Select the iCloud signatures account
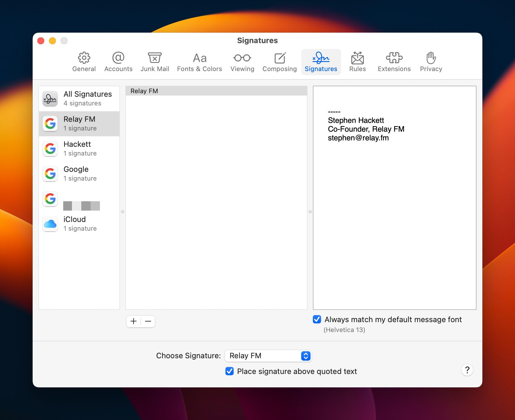This screenshot has width=515, height=420. [79, 223]
